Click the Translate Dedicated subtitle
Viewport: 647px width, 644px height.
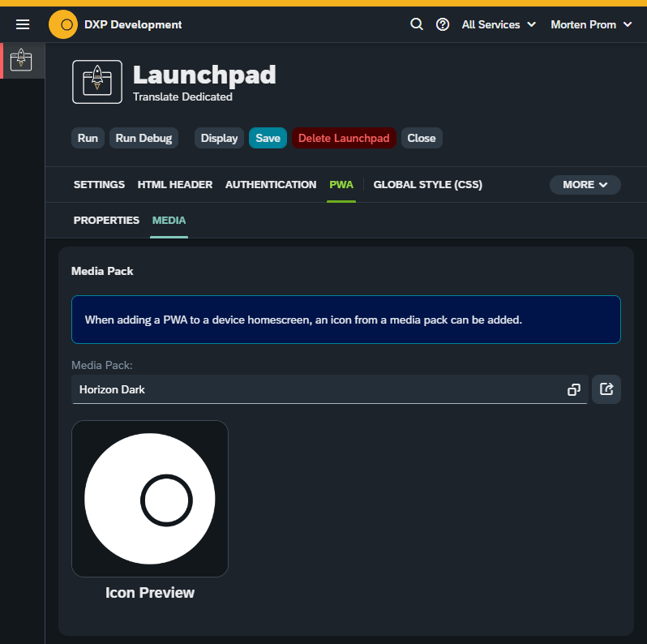[182, 97]
